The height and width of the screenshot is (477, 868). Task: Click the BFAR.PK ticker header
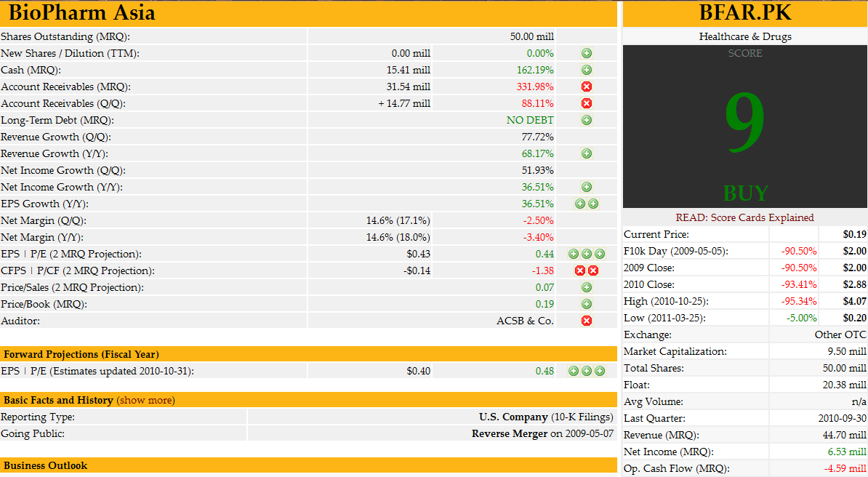coord(744,12)
